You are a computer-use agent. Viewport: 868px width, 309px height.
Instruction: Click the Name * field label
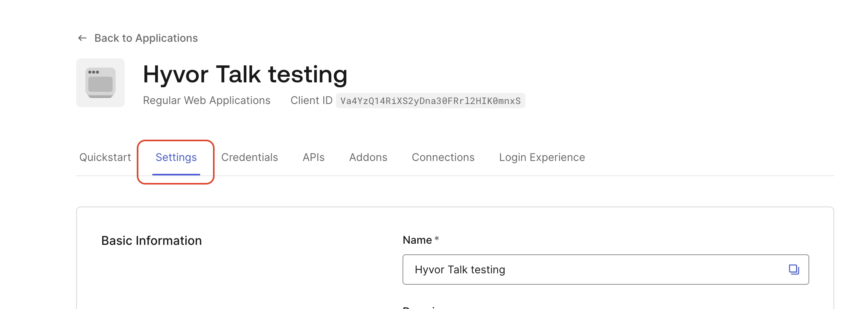click(x=421, y=240)
